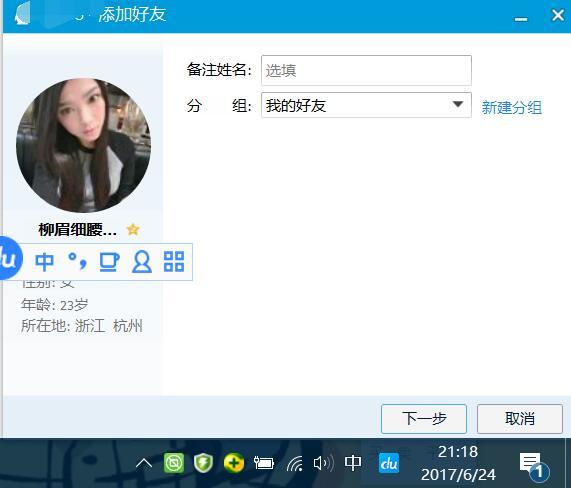Screen dimensions: 571x488
Task: Open the IME user account icon
Action: click(x=142, y=262)
